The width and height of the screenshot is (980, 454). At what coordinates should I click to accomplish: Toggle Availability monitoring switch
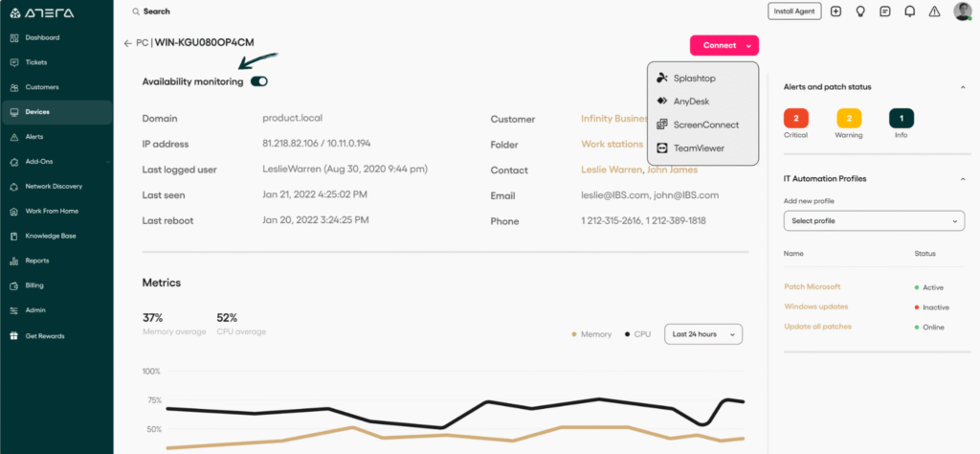258,81
